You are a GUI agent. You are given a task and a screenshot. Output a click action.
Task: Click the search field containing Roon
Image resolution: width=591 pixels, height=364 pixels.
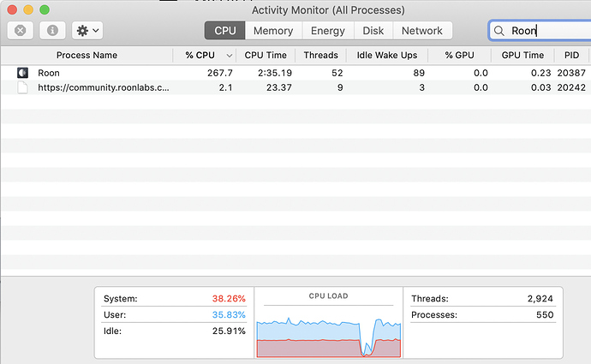(540, 31)
